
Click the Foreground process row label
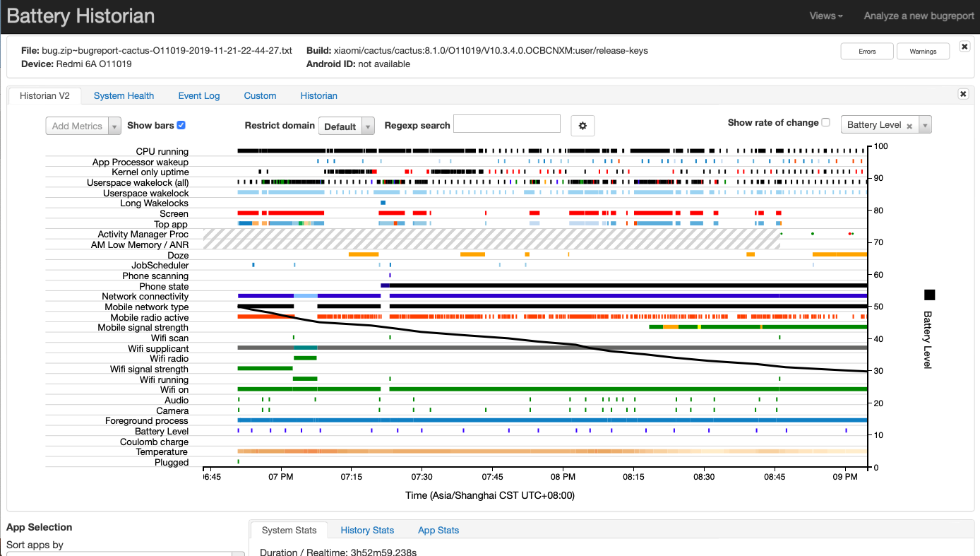147,421
